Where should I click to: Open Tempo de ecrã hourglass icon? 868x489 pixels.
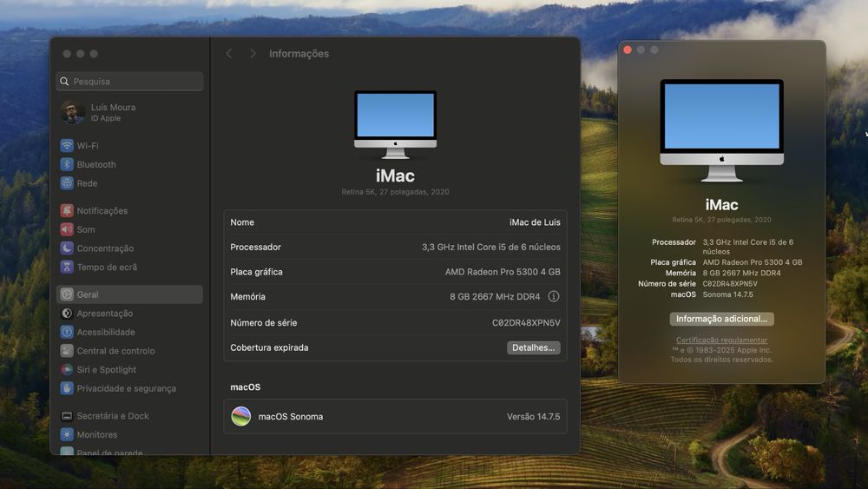(67, 267)
